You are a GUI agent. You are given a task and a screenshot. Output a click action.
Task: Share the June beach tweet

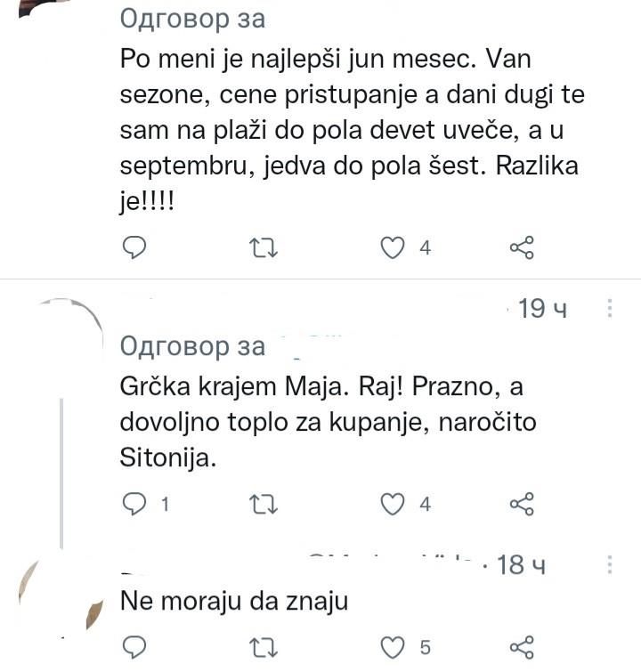(521, 247)
